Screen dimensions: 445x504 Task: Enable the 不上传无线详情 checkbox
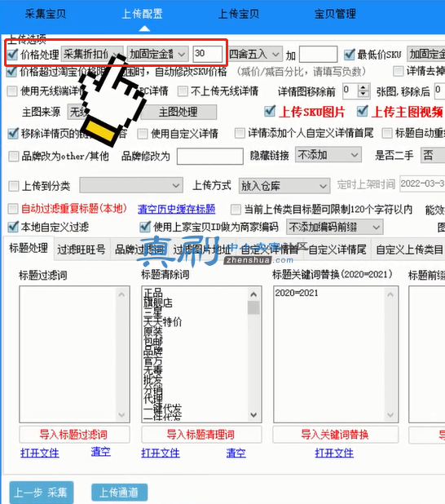pyautogui.click(x=183, y=91)
